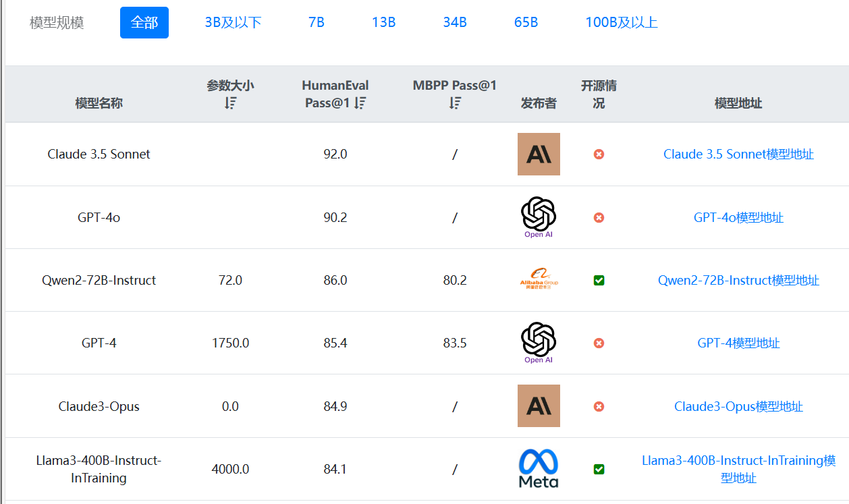Click MBPP score 83.5
Image resolution: width=849 pixels, height=504 pixels.
(455, 343)
